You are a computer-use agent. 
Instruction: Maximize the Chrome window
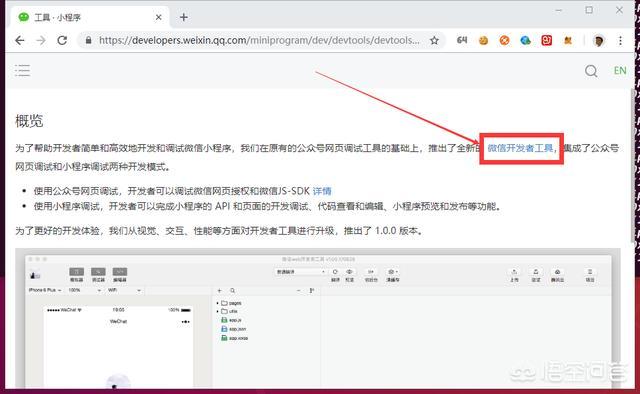(x=589, y=10)
